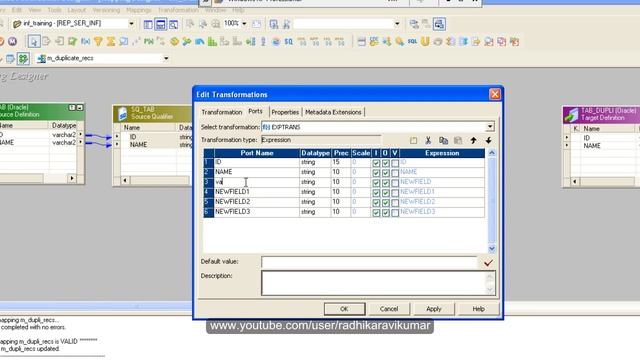Open the inf_training repository folder dropdown

click(x=131, y=24)
